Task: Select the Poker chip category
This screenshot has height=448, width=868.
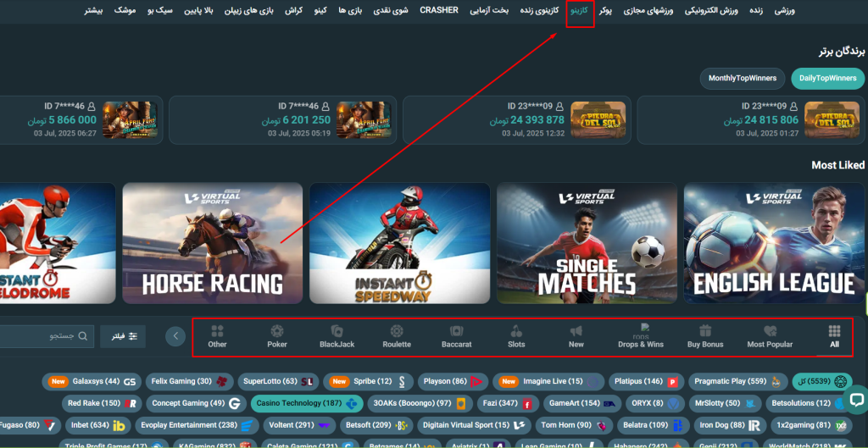Action: pyautogui.click(x=277, y=337)
